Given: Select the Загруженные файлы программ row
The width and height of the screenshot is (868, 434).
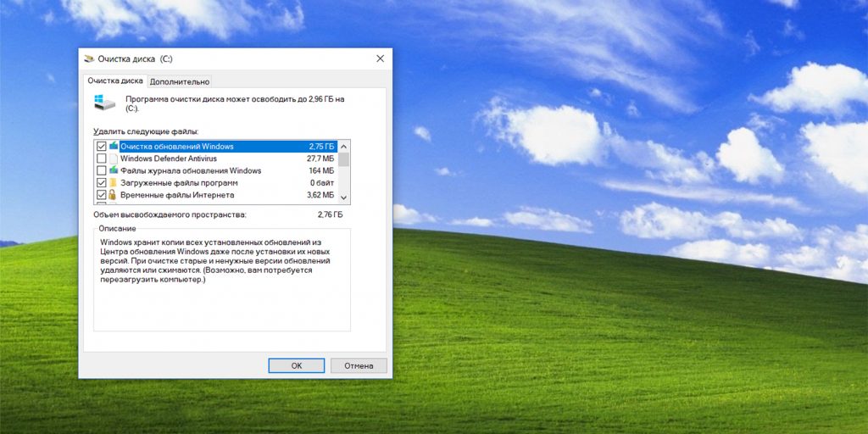Looking at the screenshot, I should point(216,183).
